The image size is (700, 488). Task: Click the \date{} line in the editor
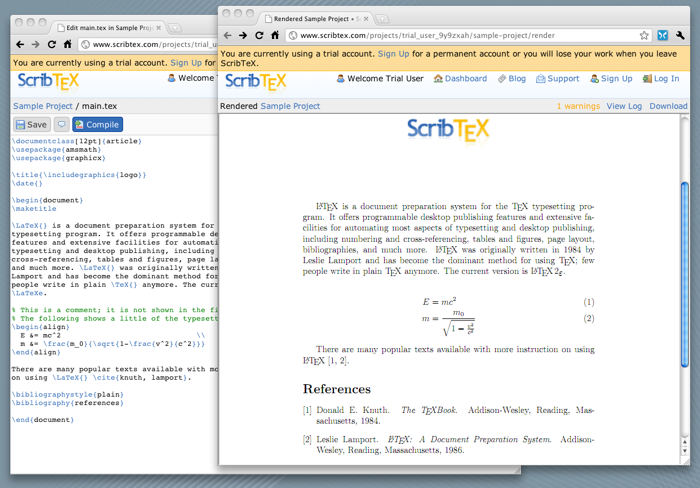click(x=27, y=183)
